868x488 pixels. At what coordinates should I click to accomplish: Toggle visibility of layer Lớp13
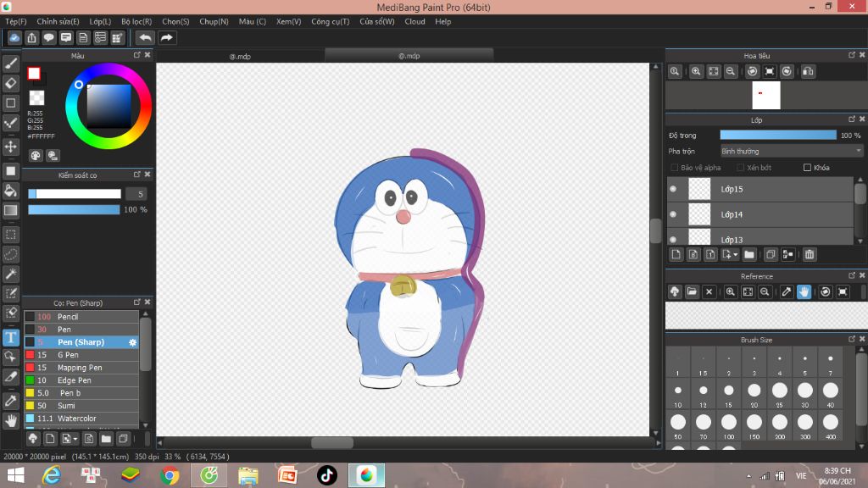pos(673,240)
